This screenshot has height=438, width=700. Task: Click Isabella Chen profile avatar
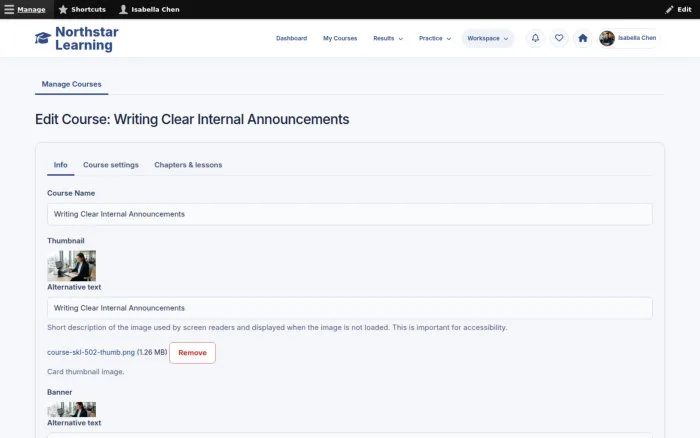click(x=607, y=38)
